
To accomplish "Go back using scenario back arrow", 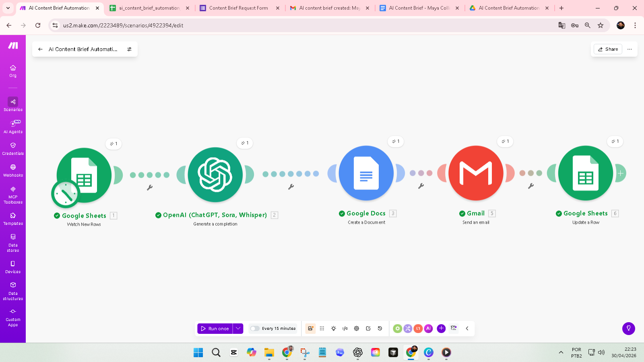I will click(x=40, y=49).
